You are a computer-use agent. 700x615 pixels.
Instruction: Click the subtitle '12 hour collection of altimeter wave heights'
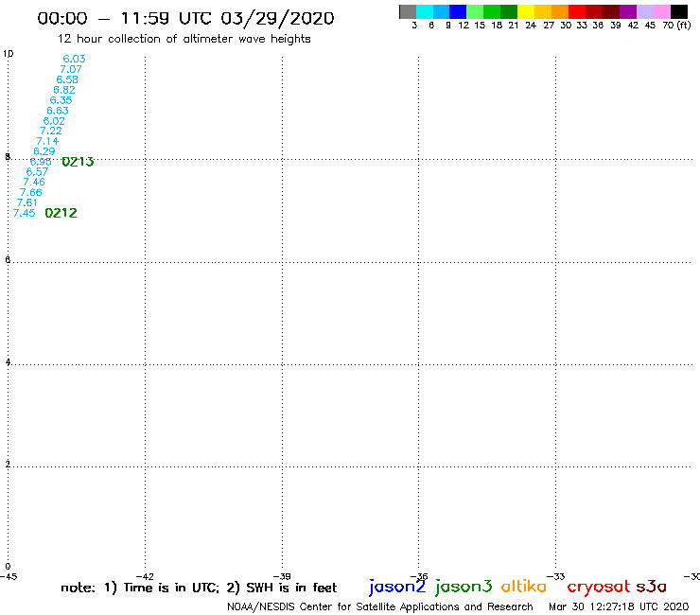coord(184,39)
